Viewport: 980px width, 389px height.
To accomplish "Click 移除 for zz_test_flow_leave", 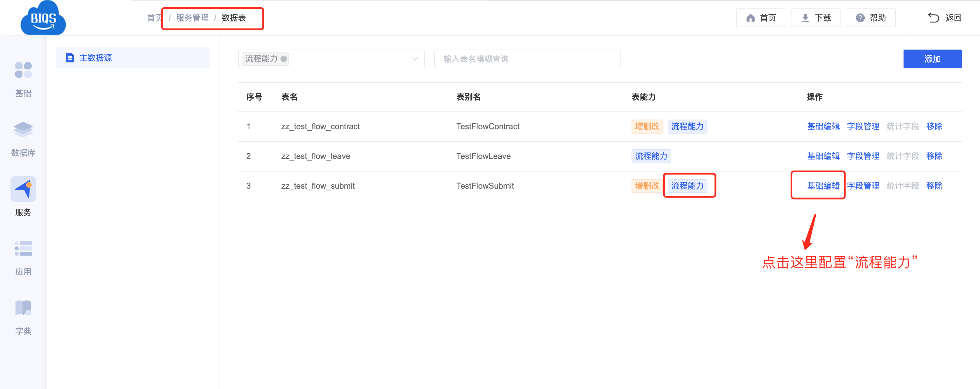I will tap(934, 156).
